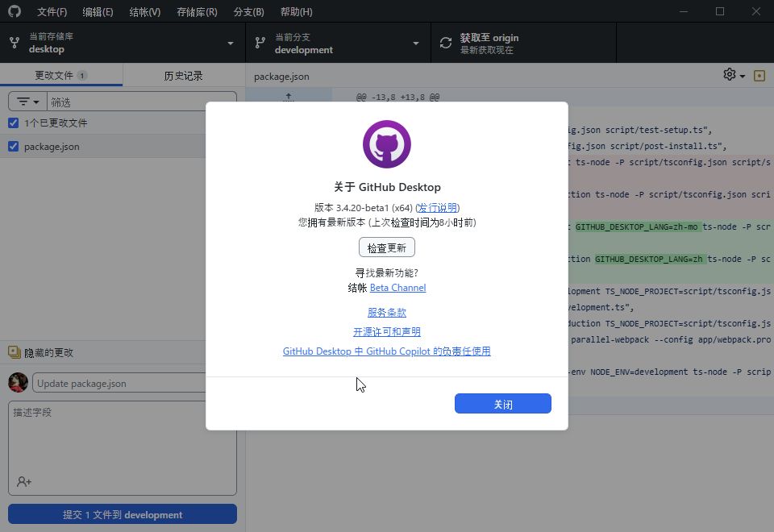Click the 检查更新 button
This screenshot has width=774, height=532.
tap(387, 247)
